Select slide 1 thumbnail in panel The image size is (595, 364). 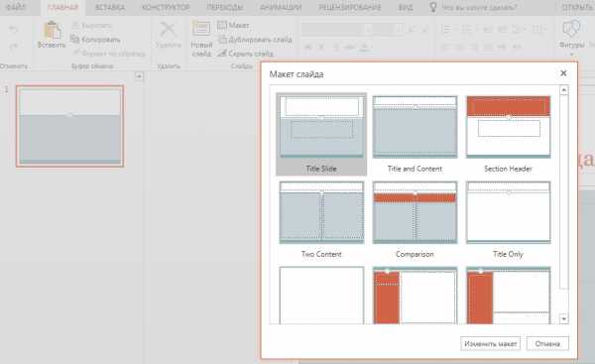(69, 126)
